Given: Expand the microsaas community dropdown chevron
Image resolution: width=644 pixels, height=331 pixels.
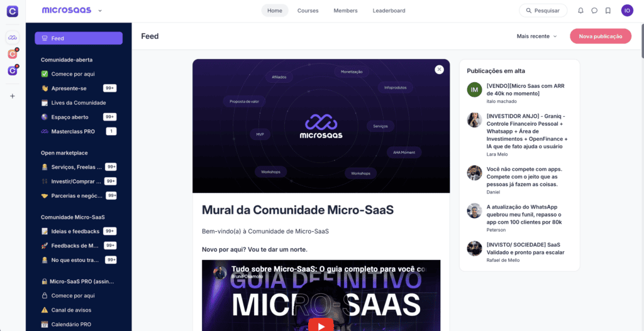Looking at the screenshot, I should (100, 11).
